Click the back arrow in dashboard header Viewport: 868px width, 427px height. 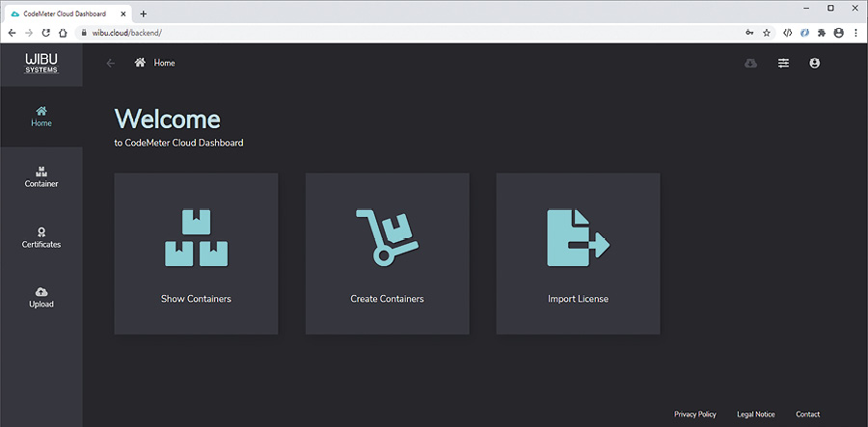111,63
